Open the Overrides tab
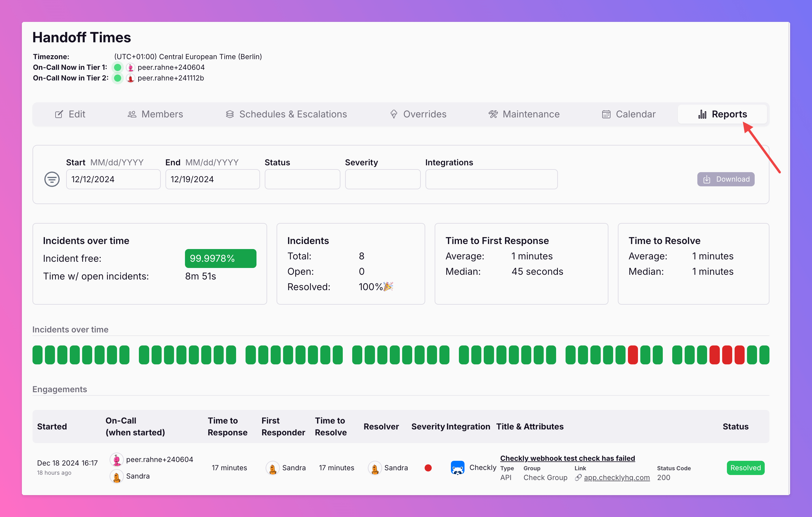 pyautogui.click(x=418, y=114)
